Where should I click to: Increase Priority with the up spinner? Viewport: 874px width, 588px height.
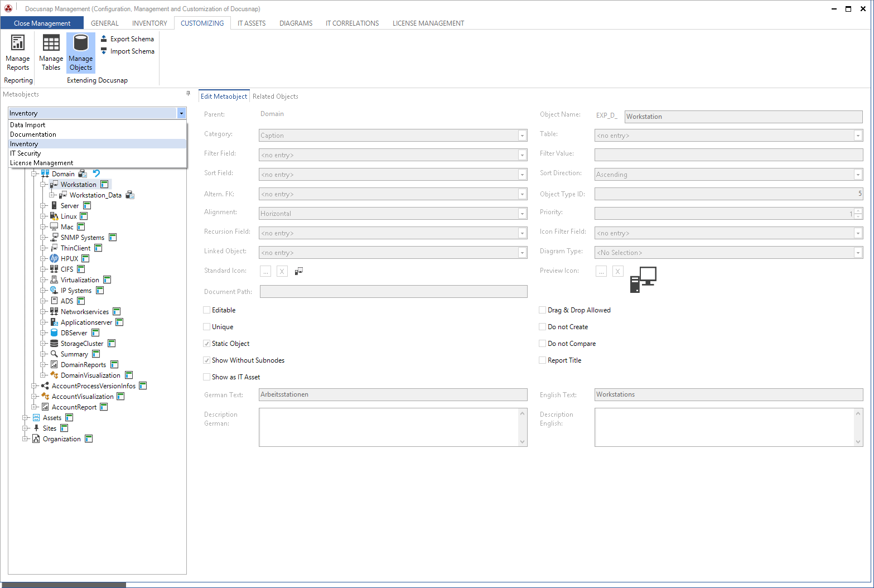click(858, 210)
